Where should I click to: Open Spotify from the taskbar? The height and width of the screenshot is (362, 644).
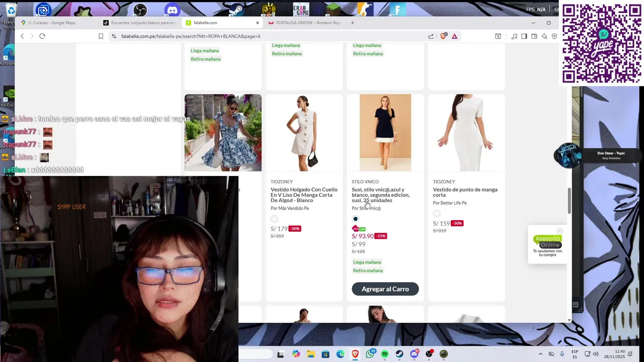coord(385,354)
